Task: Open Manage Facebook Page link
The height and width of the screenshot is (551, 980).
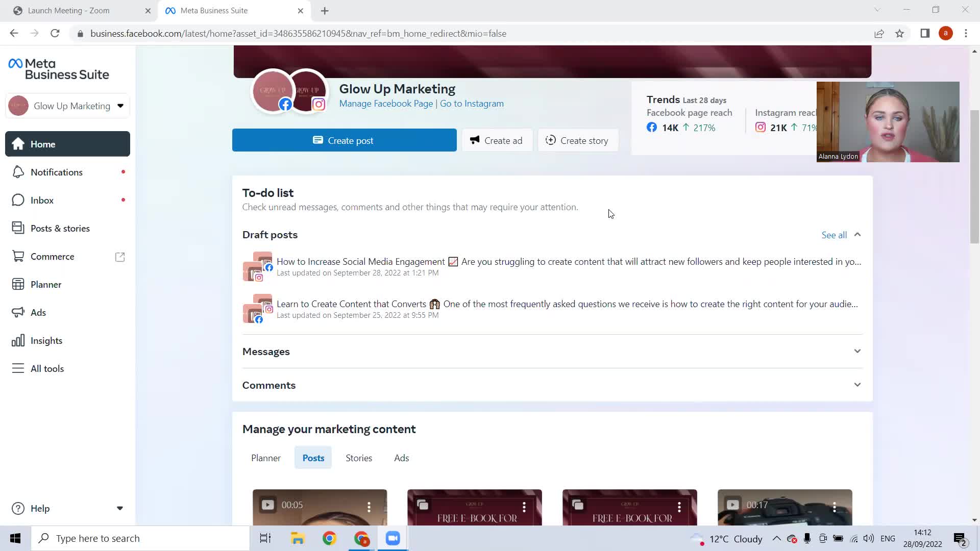Action: (386, 104)
